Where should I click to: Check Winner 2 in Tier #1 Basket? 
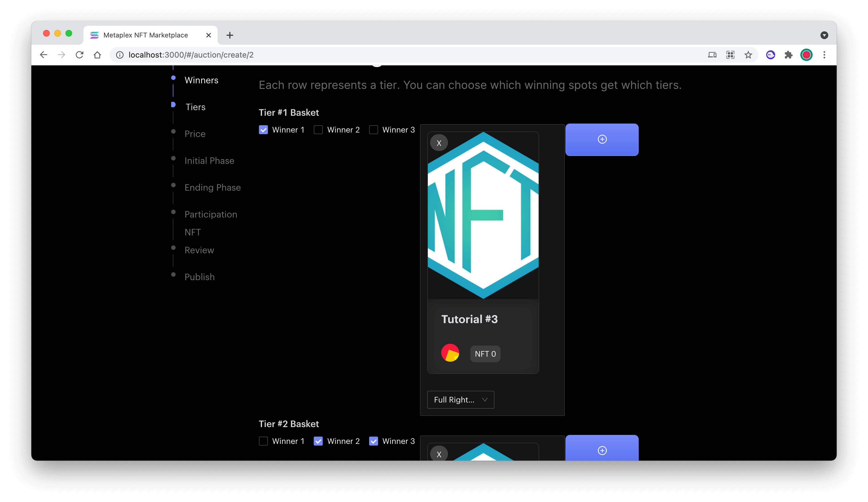tap(318, 130)
